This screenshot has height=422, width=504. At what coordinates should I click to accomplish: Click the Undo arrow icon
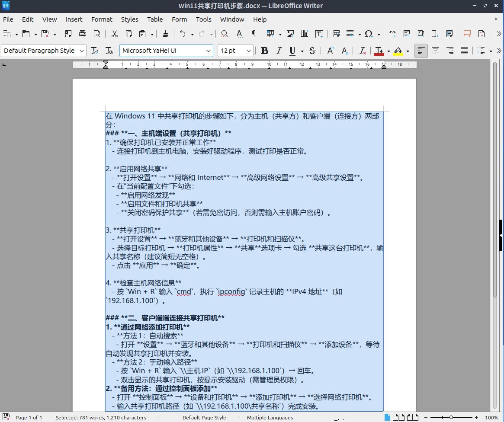point(183,34)
